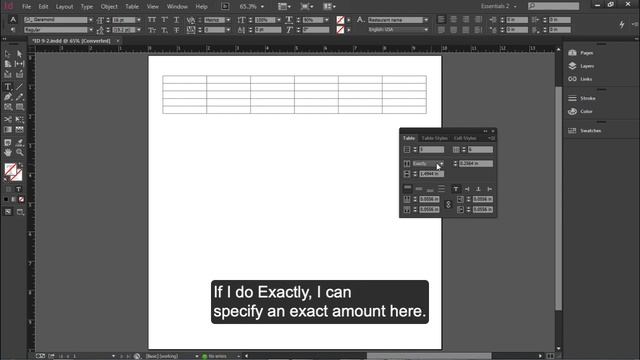Select the Pen tool
Image resolution: width=640 pixels, height=360 pixels.
[8, 97]
